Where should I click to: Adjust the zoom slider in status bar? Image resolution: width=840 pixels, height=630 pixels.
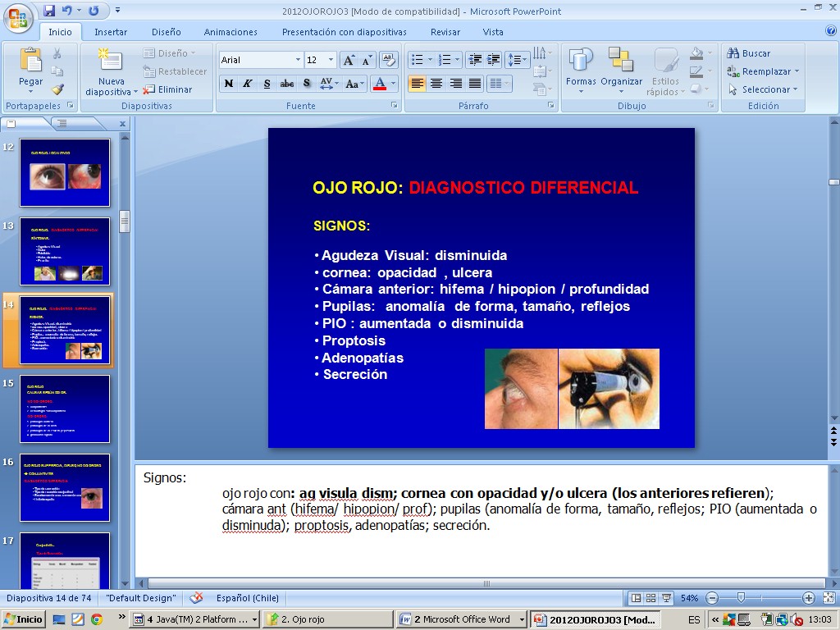(741, 598)
